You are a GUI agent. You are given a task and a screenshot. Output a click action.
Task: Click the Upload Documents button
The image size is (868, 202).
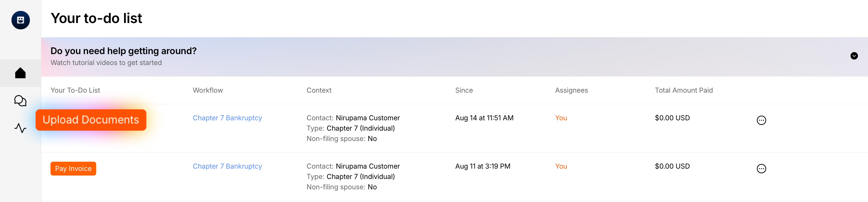[91, 120]
